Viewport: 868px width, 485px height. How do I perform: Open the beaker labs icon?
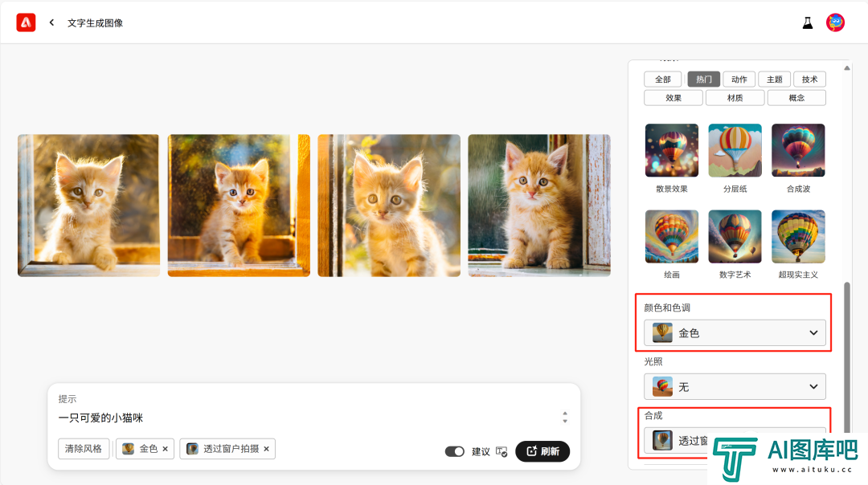coord(808,22)
